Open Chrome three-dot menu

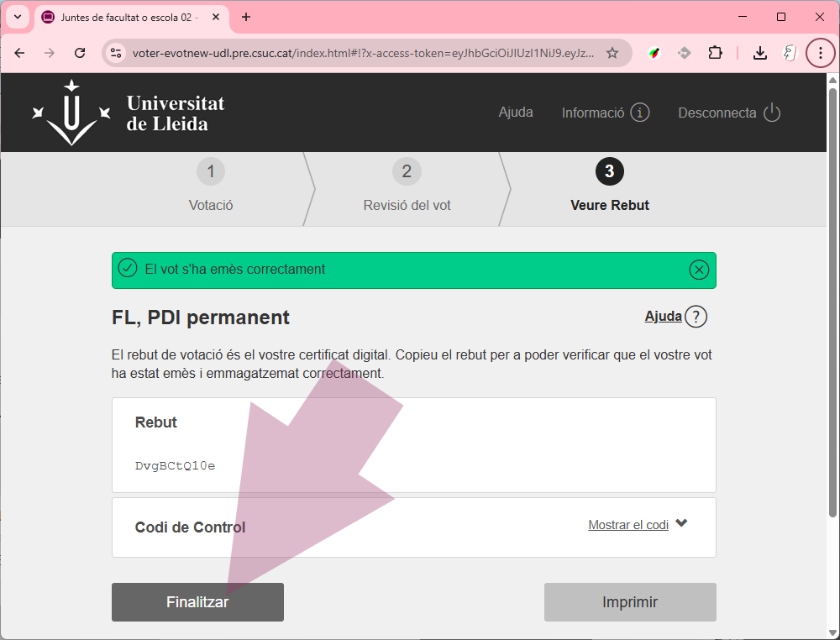(x=820, y=53)
